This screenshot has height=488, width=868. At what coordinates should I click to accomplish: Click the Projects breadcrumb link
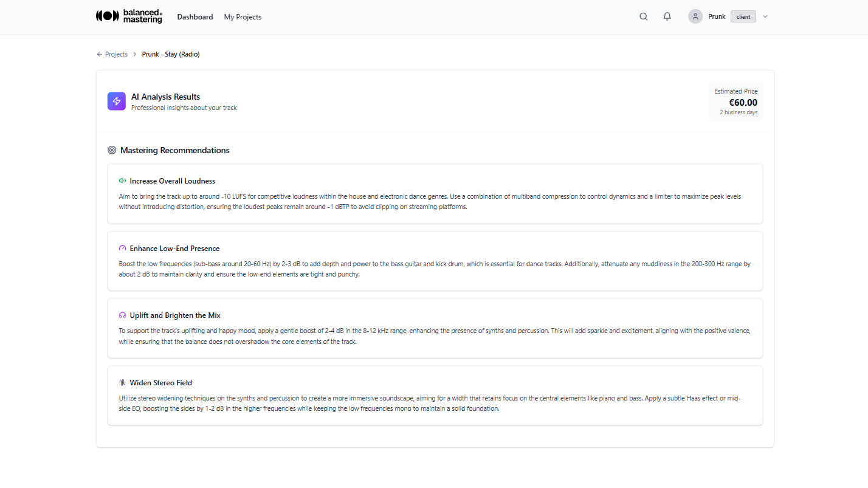115,54
